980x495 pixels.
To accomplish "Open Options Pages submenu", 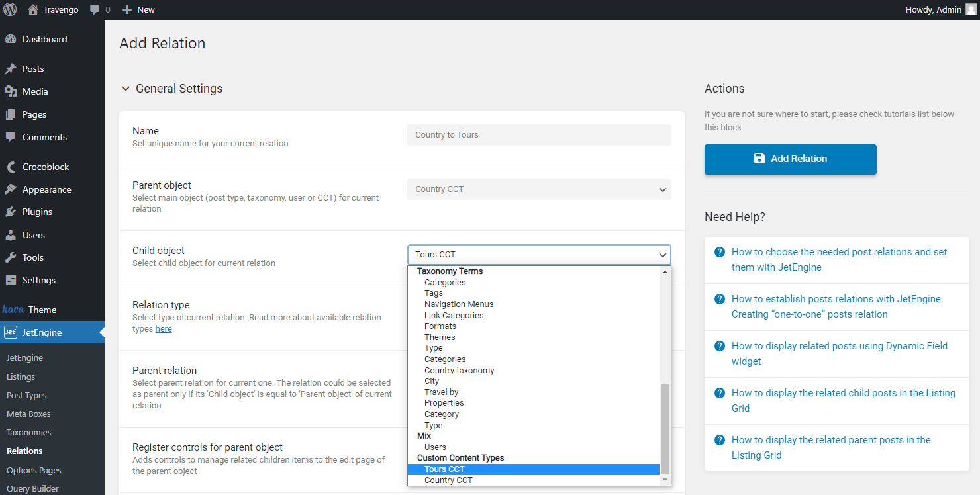I will pyautogui.click(x=34, y=470).
